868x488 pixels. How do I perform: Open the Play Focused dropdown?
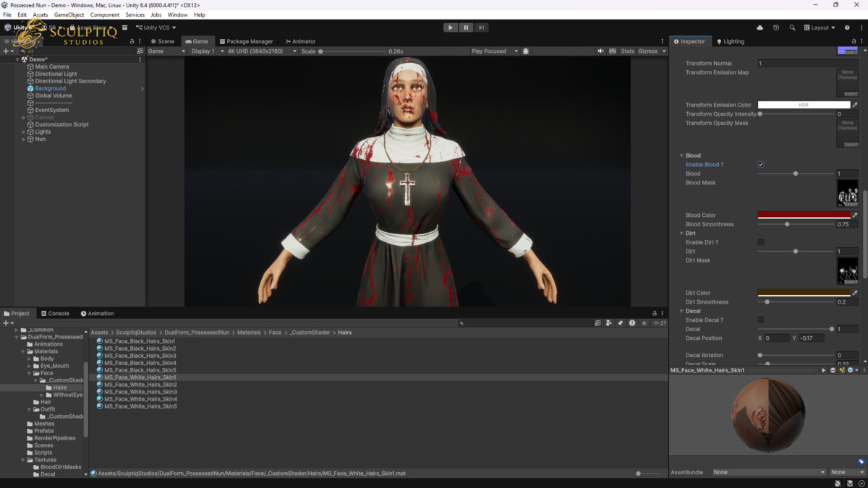coord(495,51)
